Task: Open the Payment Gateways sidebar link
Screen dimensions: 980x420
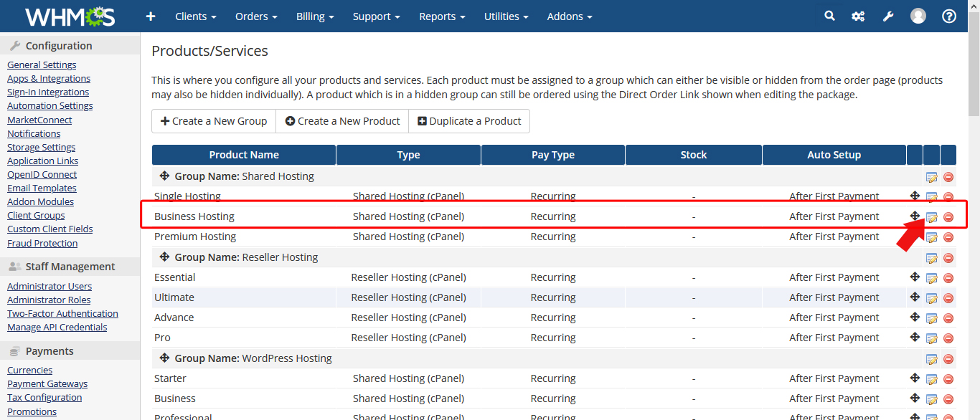Action: click(47, 383)
